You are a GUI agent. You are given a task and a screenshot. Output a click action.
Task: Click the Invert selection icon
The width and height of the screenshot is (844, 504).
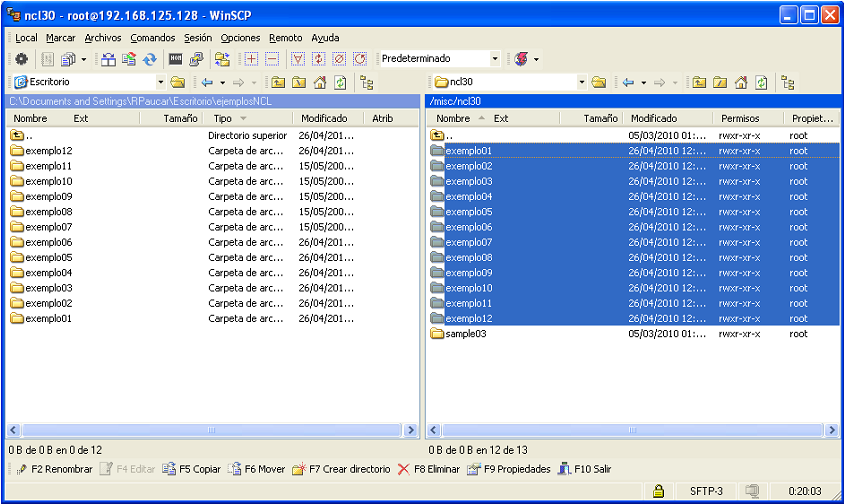319,59
